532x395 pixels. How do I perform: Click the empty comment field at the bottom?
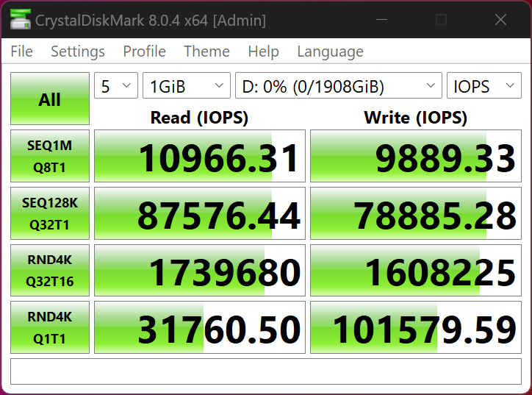tap(266, 371)
